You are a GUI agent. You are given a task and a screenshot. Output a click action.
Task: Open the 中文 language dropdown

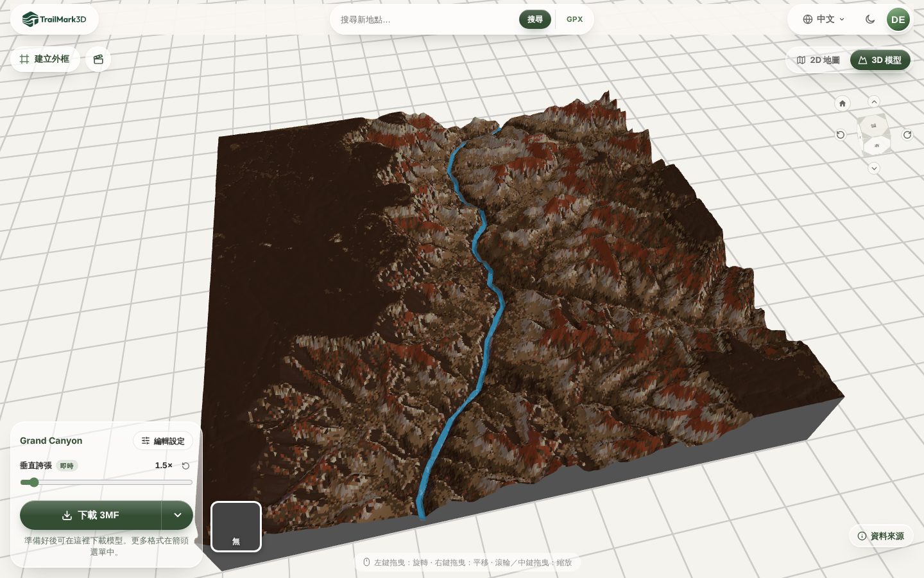(x=824, y=19)
